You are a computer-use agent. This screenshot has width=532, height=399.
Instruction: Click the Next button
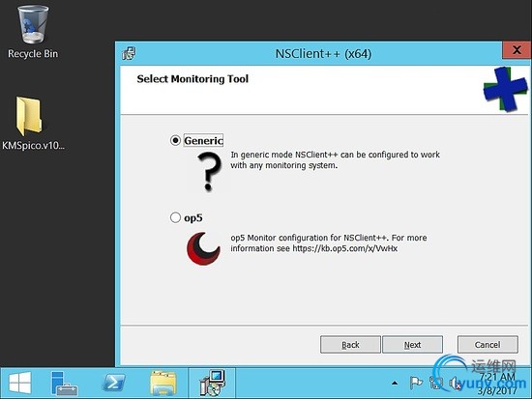(x=412, y=345)
